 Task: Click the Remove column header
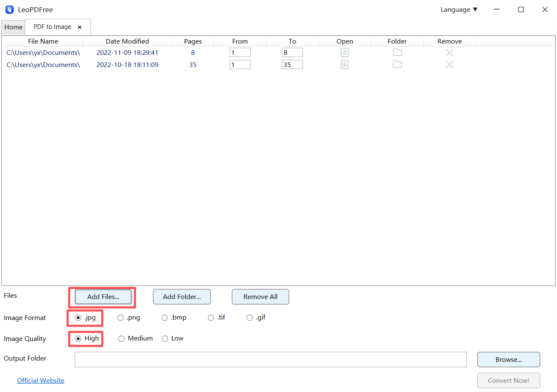(x=450, y=41)
